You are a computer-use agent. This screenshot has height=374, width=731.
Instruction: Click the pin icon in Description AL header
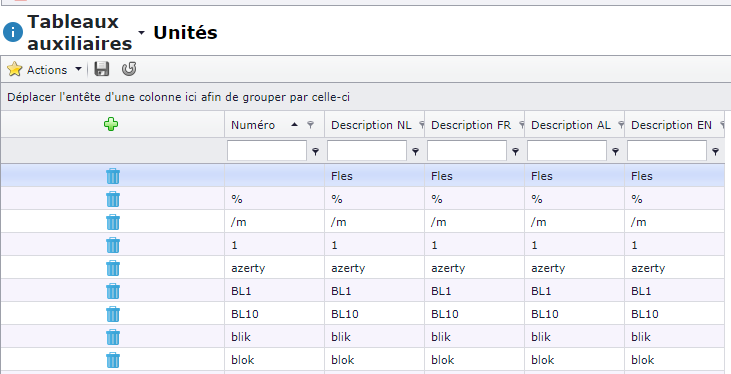tap(621, 125)
